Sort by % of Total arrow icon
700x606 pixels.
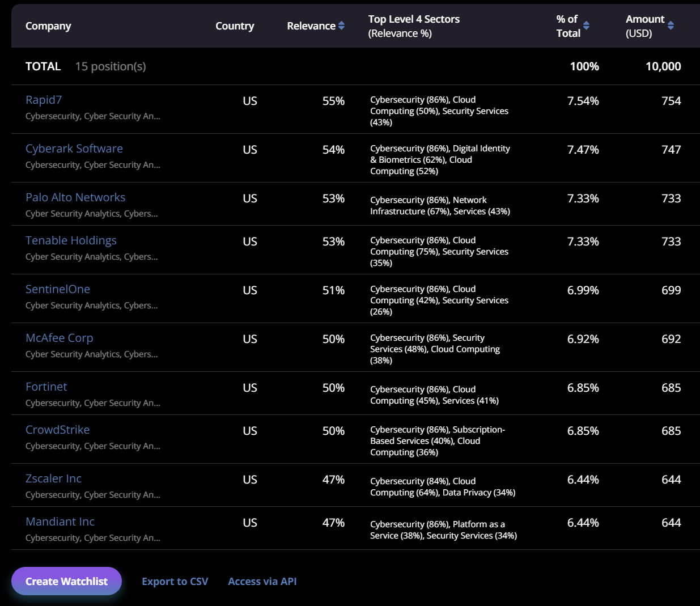(586, 26)
